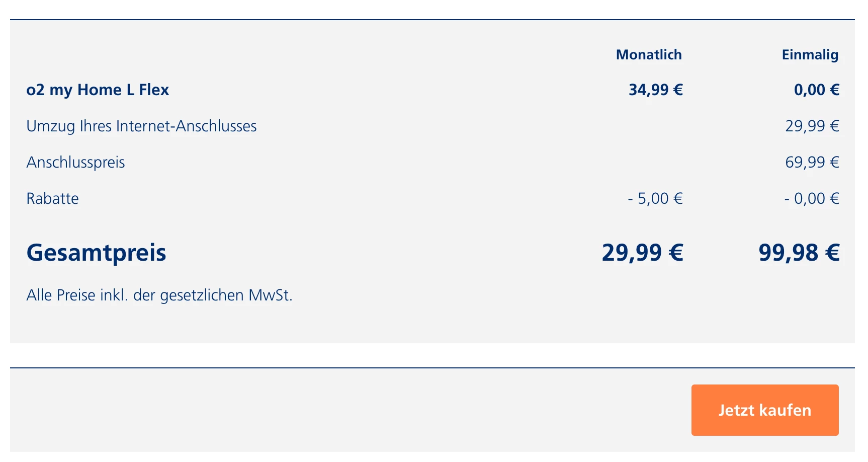Viewport: 868px width, 462px height.
Task: Select the Rabatte label
Action: tap(52, 198)
